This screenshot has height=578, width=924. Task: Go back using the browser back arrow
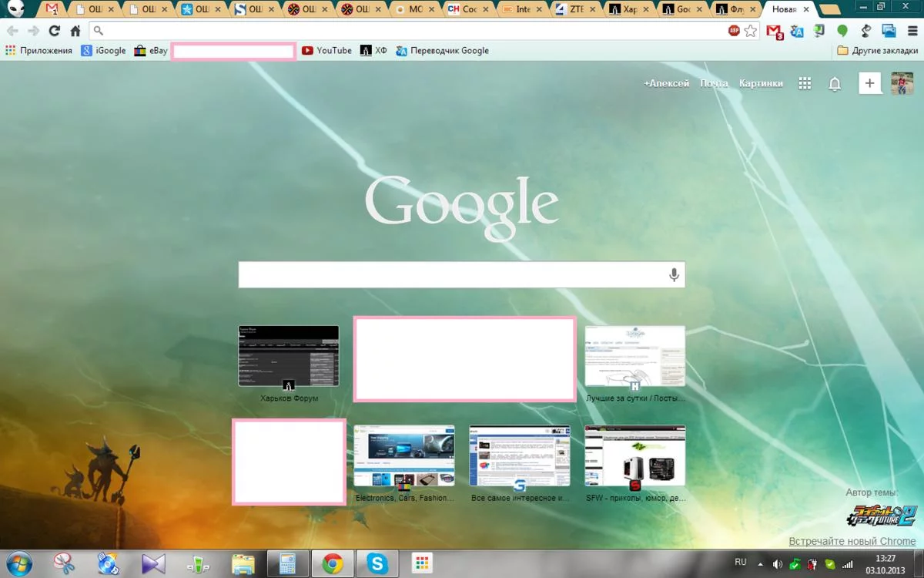tap(12, 32)
